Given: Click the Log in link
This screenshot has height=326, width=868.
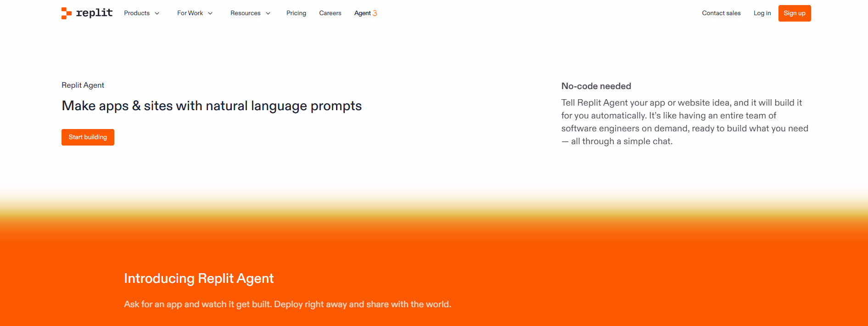Looking at the screenshot, I should click(762, 13).
